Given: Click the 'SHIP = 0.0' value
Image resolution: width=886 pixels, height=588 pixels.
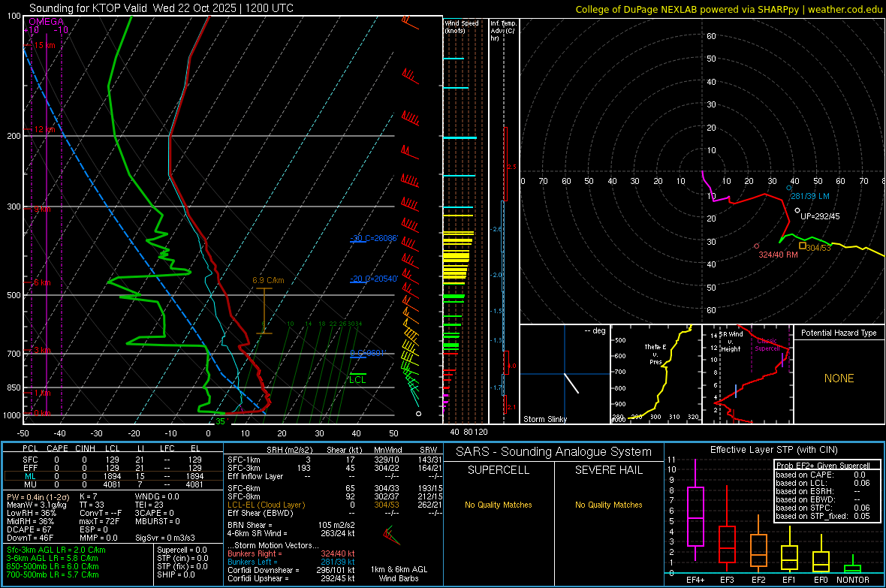Looking at the screenshot, I should pyautogui.click(x=176, y=574).
